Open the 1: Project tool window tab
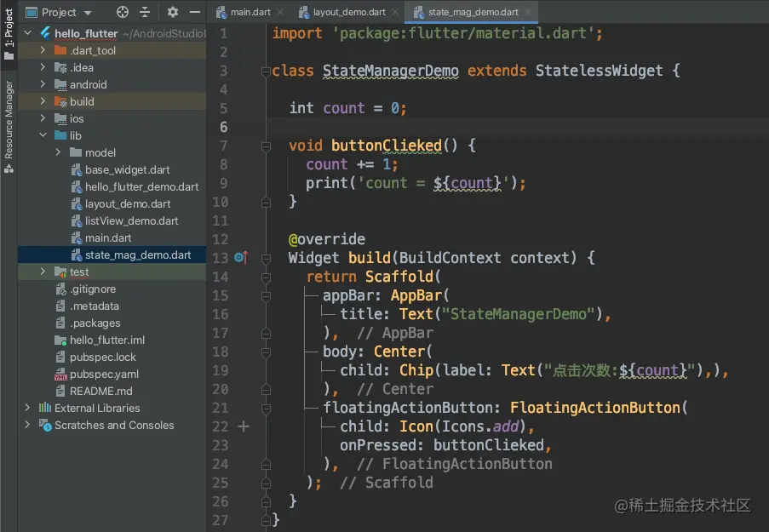The width and height of the screenshot is (769, 532). 9,33
